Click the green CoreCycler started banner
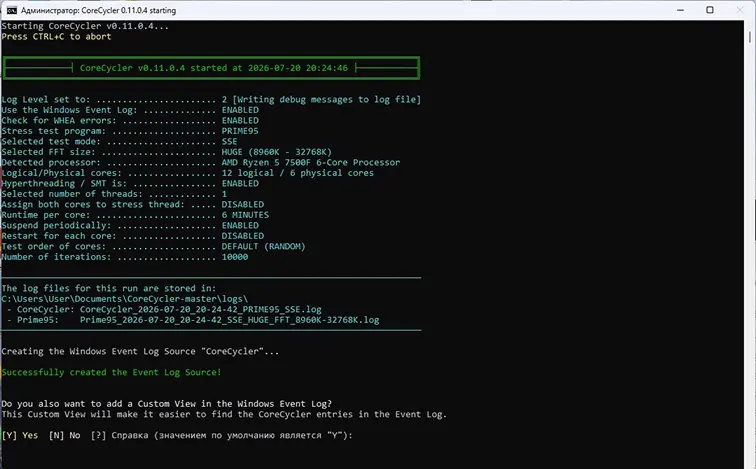The width and height of the screenshot is (756, 469). (211, 68)
